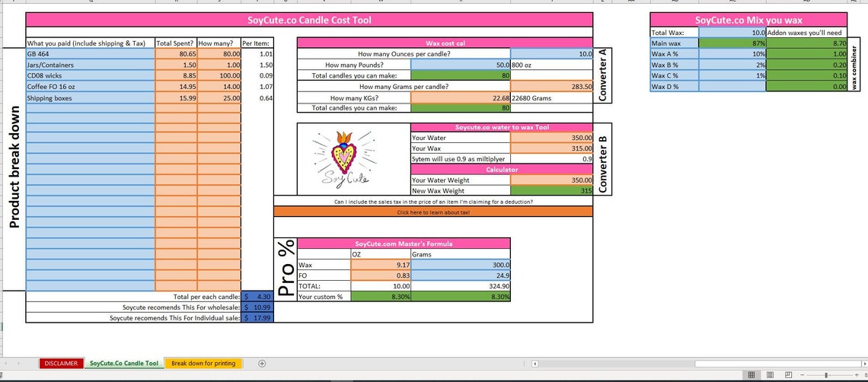
Task: Select the 14.95 total spent cell
Action: pyautogui.click(x=176, y=86)
